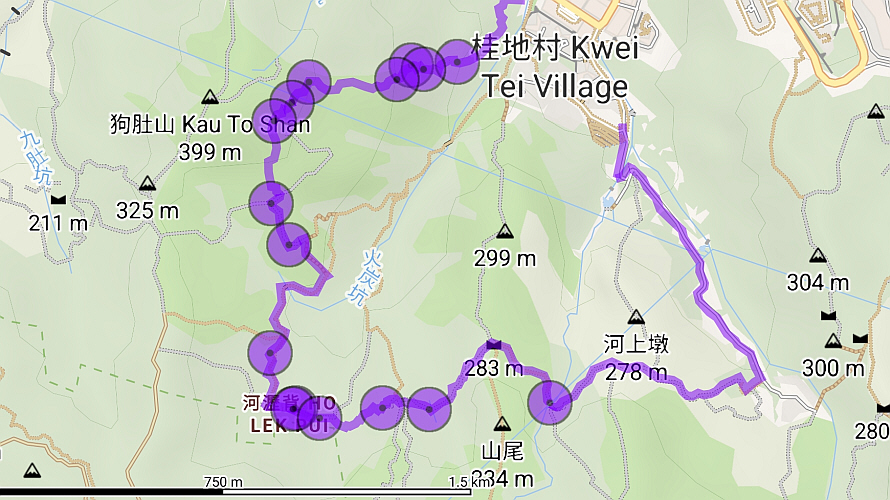890x500 pixels.
Task: Click the 750 m scale bar label
Action: point(223,482)
